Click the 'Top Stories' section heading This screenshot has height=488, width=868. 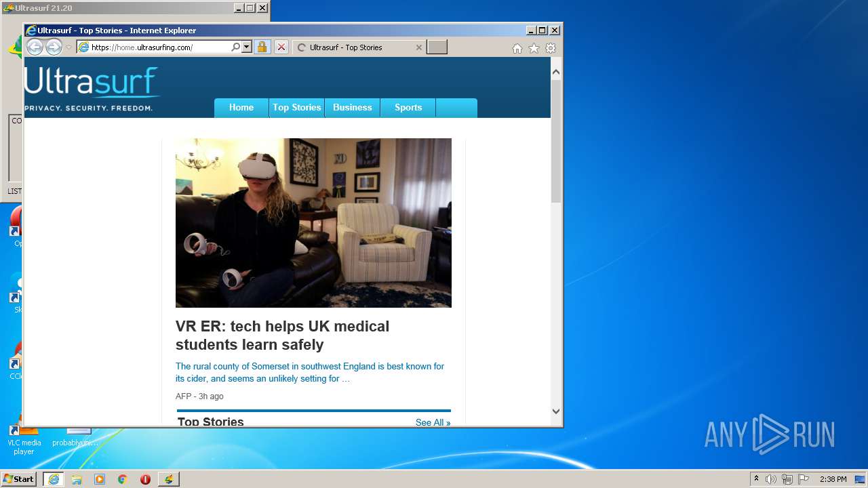(x=211, y=422)
